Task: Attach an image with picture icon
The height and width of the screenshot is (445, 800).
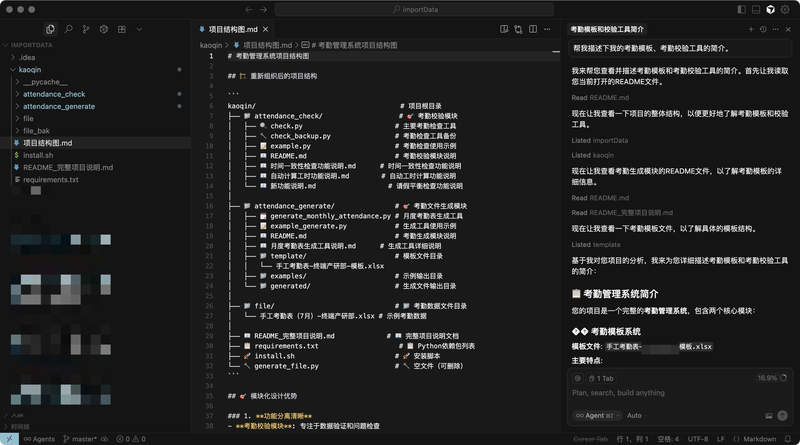Action: [768, 415]
